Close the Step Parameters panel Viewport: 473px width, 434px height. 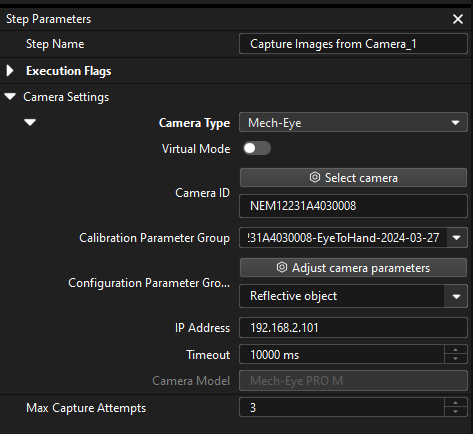click(458, 19)
